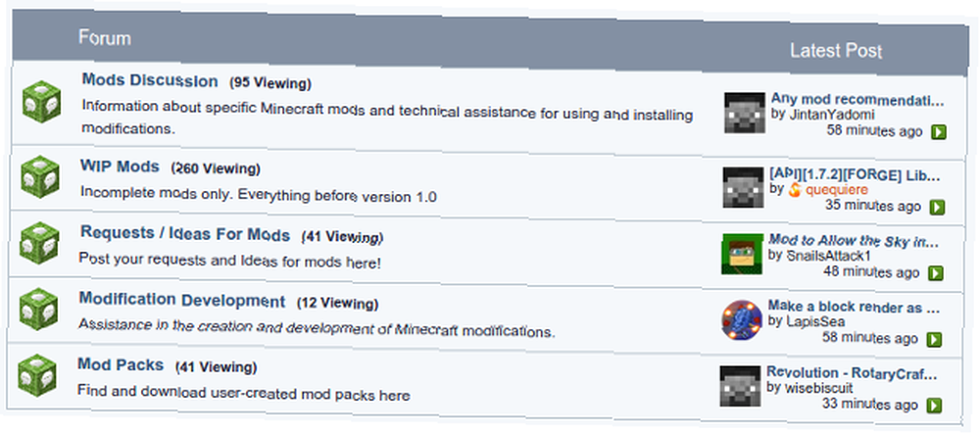Image resolution: width=980 pixels, height=434 pixels.
Task: Go to latest Mods Discussion post via green arrow
Action: [939, 132]
